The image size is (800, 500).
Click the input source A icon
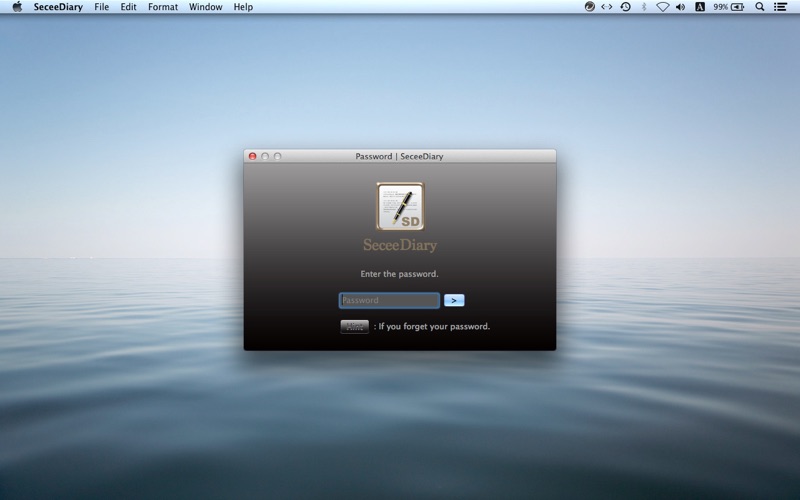pos(700,7)
